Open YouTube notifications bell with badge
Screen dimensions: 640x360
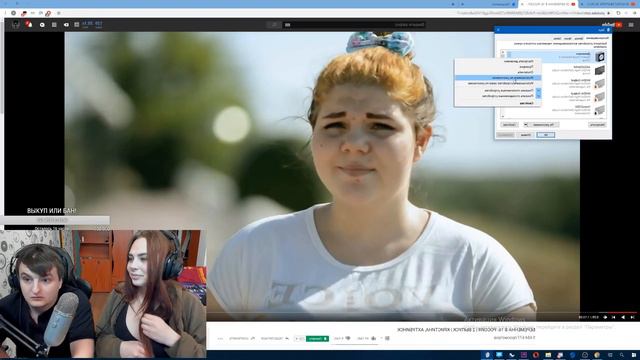click(29, 24)
